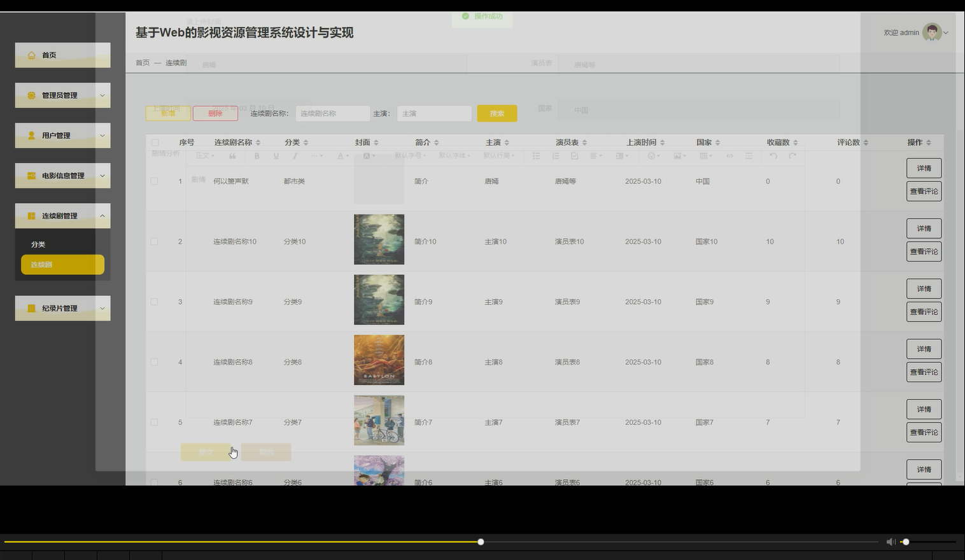Sort by the 国家 column arrows
The width and height of the screenshot is (965, 560).
coord(717,143)
